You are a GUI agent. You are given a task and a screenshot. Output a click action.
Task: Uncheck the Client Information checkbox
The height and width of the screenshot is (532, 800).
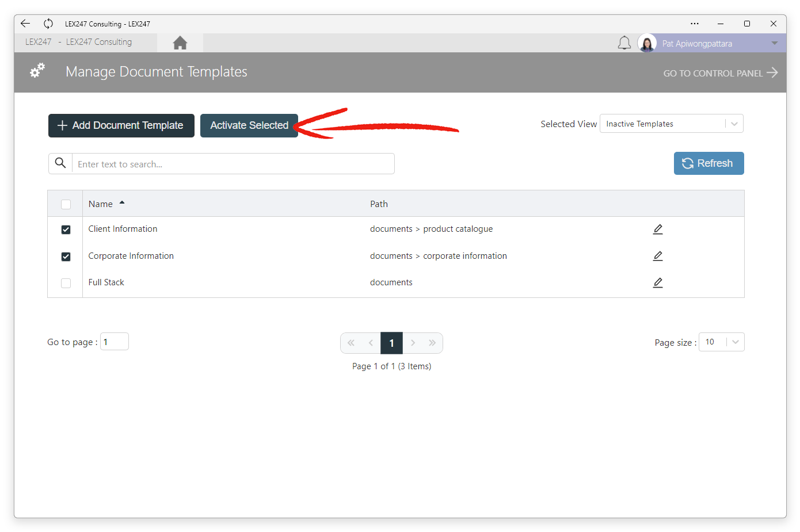(66, 229)
